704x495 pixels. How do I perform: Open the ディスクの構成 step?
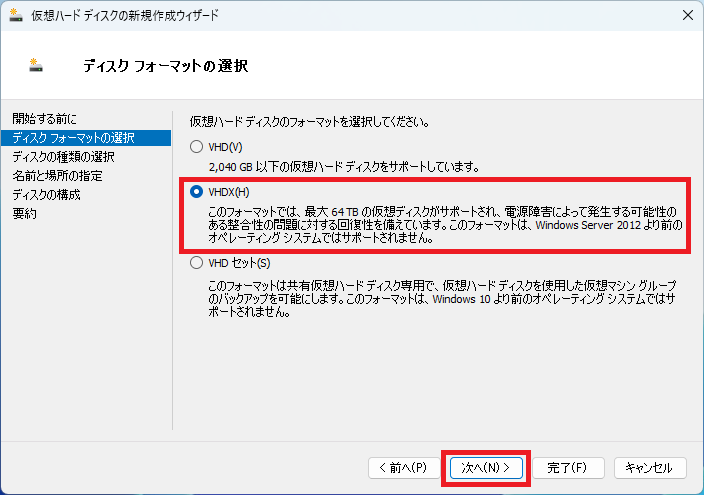[46, 194]
